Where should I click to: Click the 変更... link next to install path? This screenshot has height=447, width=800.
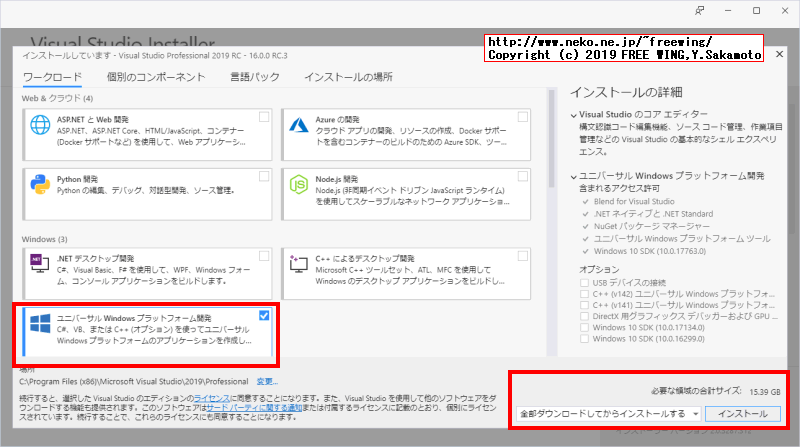(267, 381)
